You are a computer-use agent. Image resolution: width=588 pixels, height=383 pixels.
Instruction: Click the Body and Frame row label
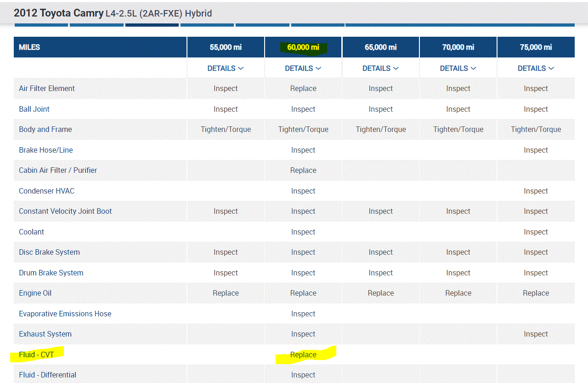[45, 129]
